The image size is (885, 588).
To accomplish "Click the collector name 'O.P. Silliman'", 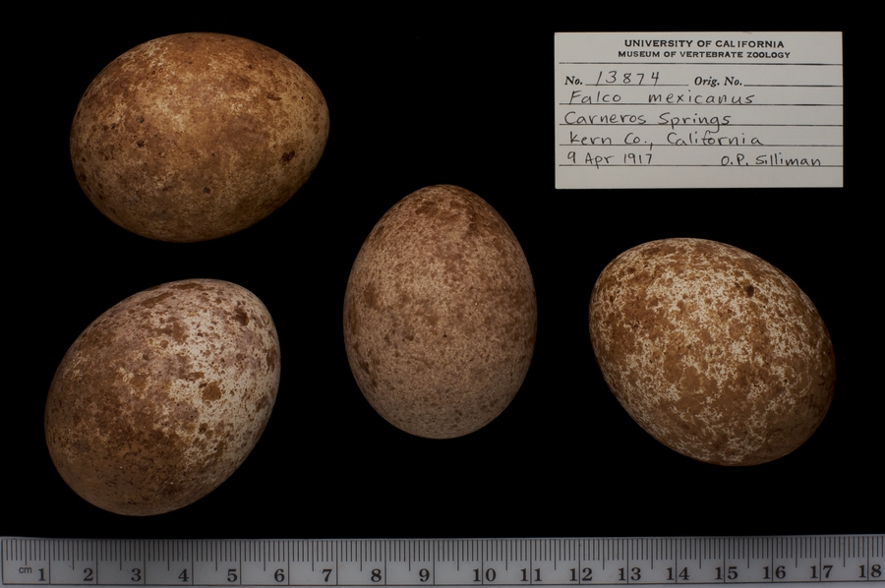I will 769,160.
